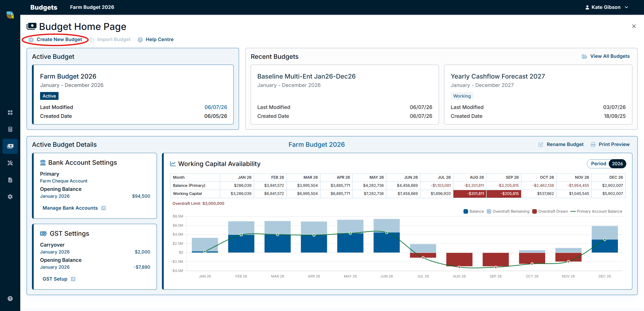The image size is (644, 311).
Task: Click the Print Preview printer icon
Action: (593, 144)
